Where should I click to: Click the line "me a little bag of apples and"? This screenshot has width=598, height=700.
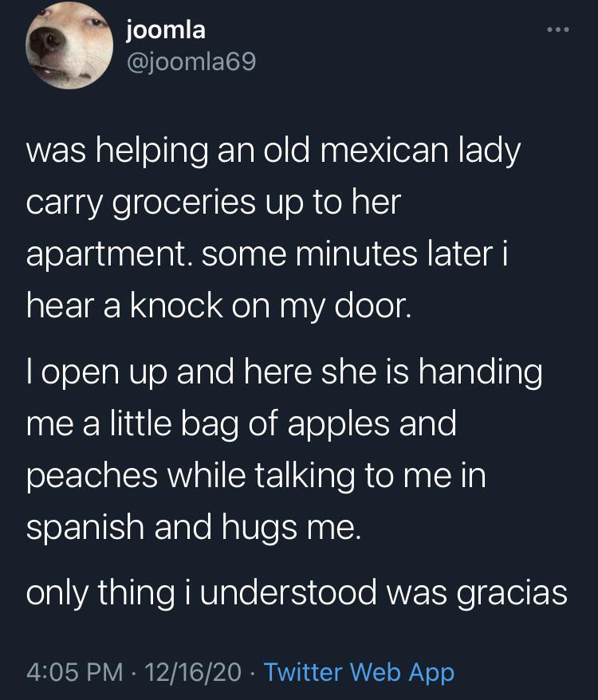241,423
